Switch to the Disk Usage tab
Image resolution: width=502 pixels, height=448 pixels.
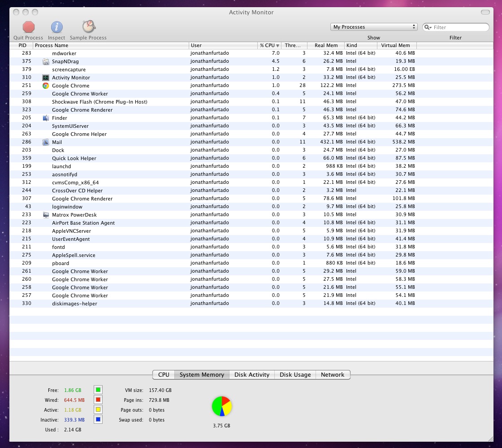[x=295, y=374]
